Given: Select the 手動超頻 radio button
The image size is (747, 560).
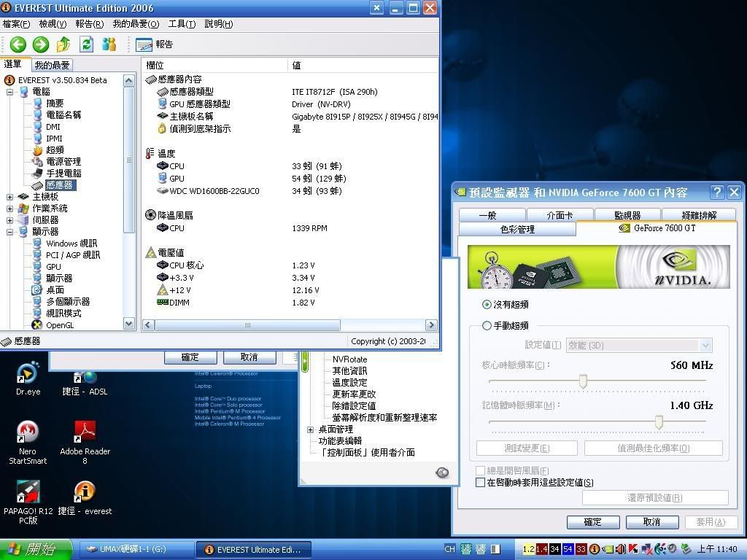Looking at the screenshot, I should pos(487,326).
